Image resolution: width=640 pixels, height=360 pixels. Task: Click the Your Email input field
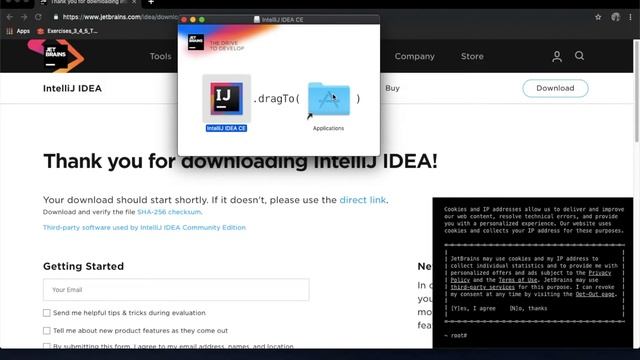tap(176, 290)
